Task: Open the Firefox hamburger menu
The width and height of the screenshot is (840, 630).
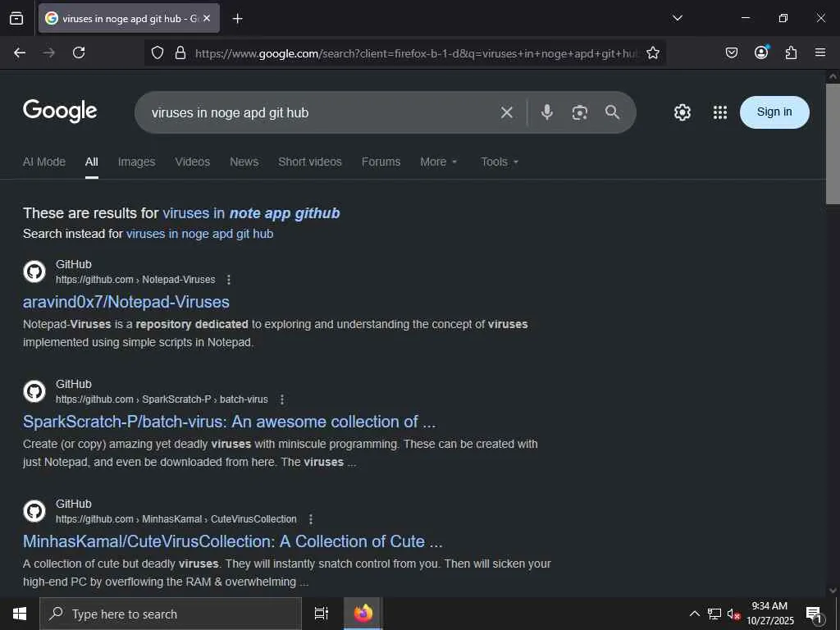Action: (x=820, y=52)
